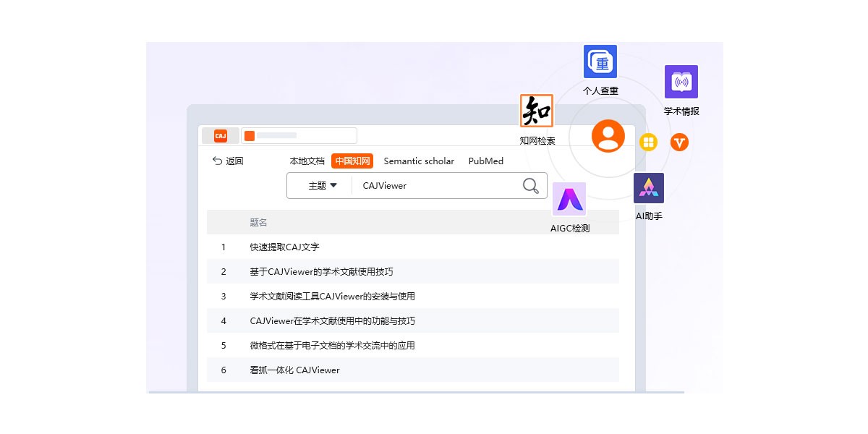868x434 pixels.
Task: Click the CAJ logo tab
Action: point(221,135)
